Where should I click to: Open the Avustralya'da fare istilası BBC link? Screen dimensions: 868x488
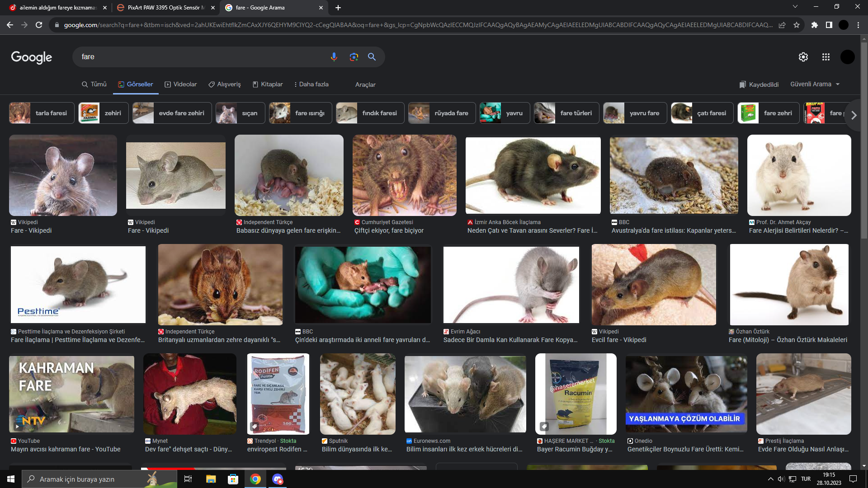674,230
